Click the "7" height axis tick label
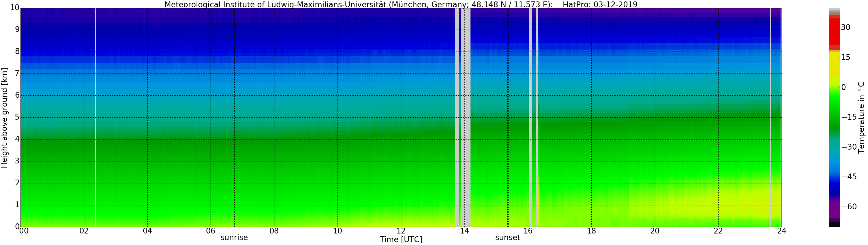Screen dimensions: 868x245 [17, 73]
